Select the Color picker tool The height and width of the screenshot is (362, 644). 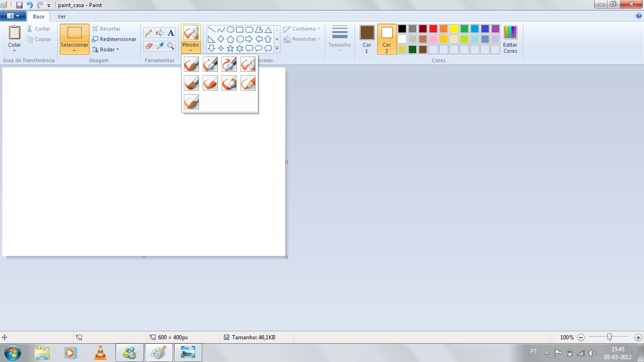tap(159, 46)
